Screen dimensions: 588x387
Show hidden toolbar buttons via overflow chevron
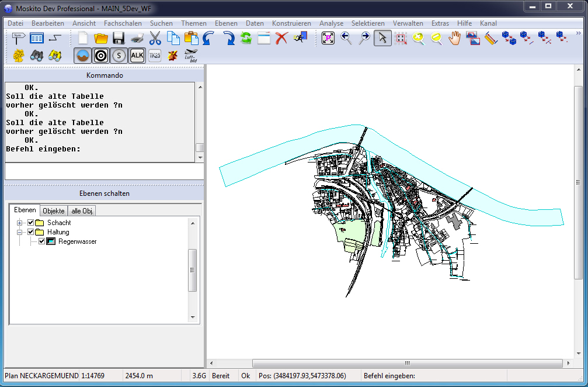[x=578, y=33]
